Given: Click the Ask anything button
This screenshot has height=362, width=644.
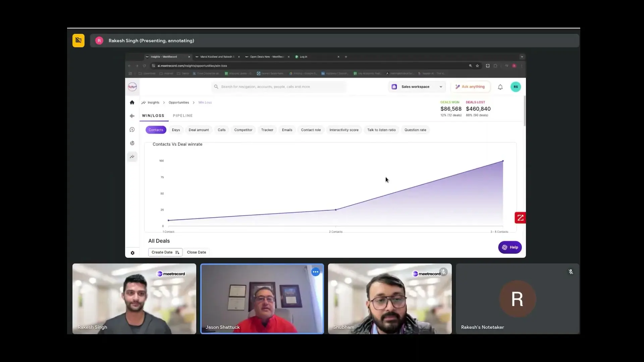Looking at the screenshot, I should pos(470,87).
